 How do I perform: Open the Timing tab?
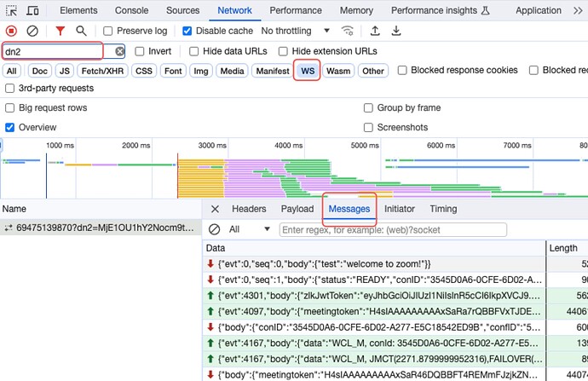[443, 209]
